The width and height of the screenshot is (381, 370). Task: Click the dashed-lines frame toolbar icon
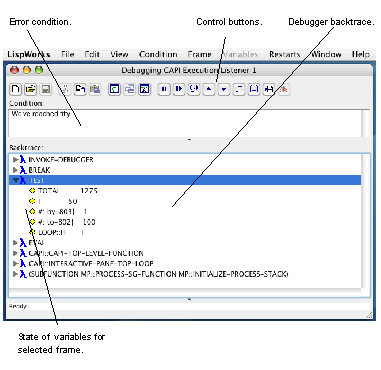click(239, 89)
